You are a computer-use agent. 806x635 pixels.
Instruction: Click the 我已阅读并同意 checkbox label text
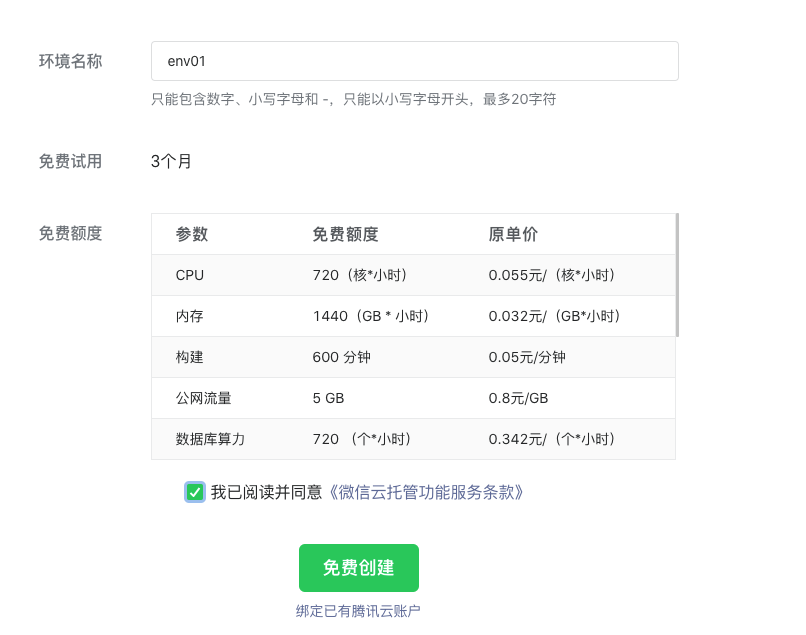[x=266, y=492]
